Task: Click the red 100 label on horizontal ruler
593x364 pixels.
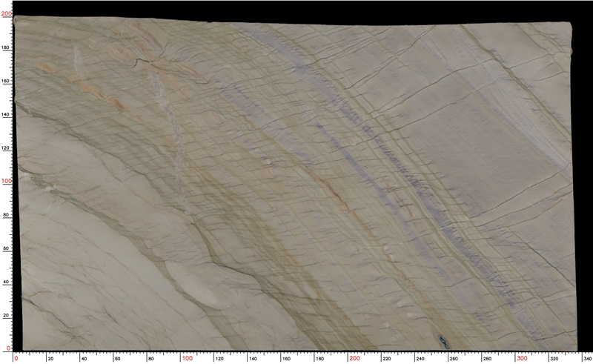Action: click(x=188, y=358)
